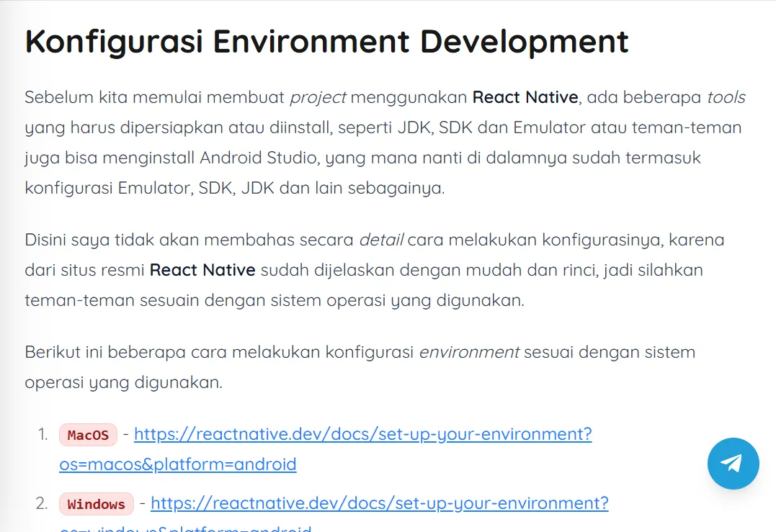776x532 pixels.
Task: Click the bold React Native in first paragraph
Action: point(525,97)
